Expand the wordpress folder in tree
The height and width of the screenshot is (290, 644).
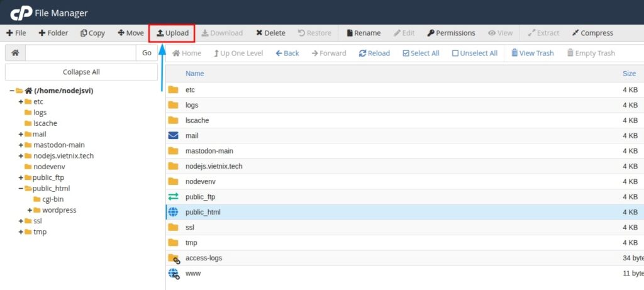pyautogui.click(x=30, y=210)
